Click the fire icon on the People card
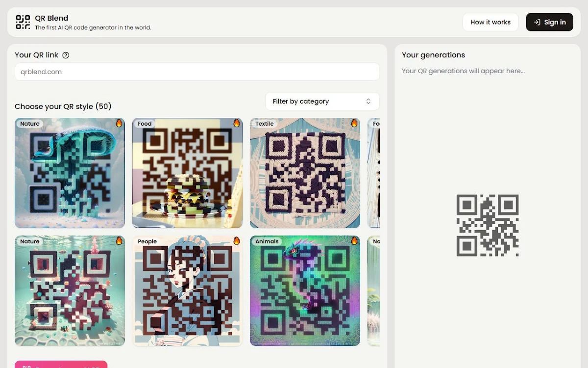Image resolution: width=588 pixels, height=368 pixels. click(237, 241)
